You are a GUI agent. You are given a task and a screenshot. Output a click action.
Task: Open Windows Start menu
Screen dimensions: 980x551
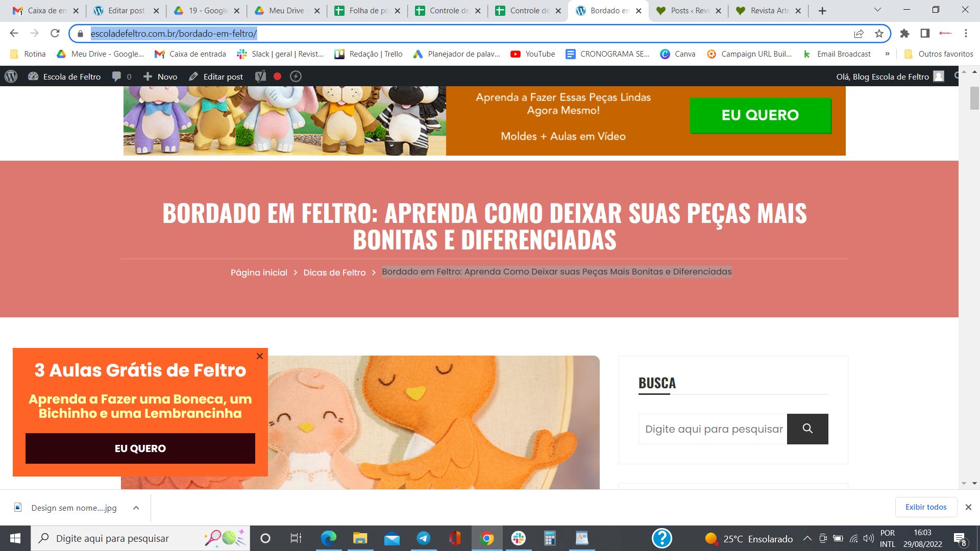[x=15, y=539]
